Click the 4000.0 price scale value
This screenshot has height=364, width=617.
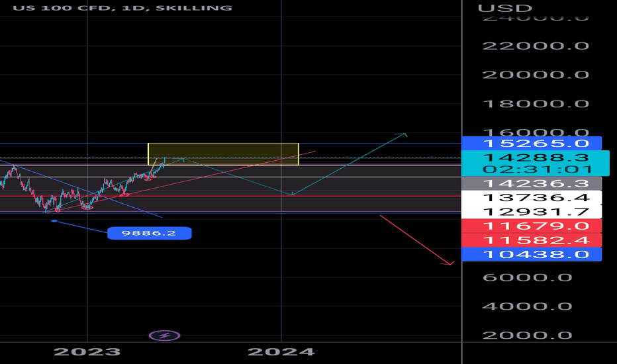pos(527,306)
